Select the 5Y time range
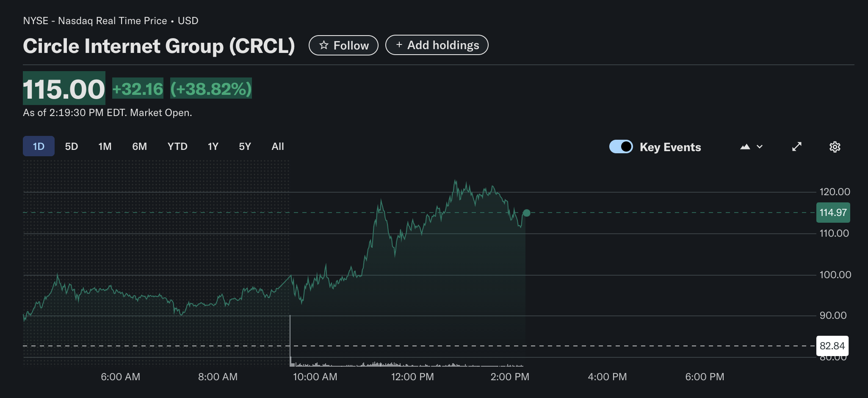 point(245,146)
